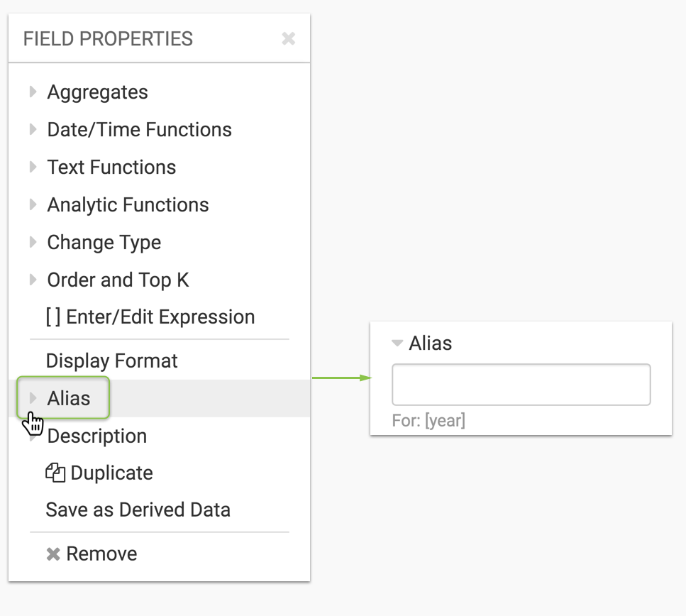Expand the Text Functions arrow
The width and height of the screenshot is (686, 616).
point(33,167)
